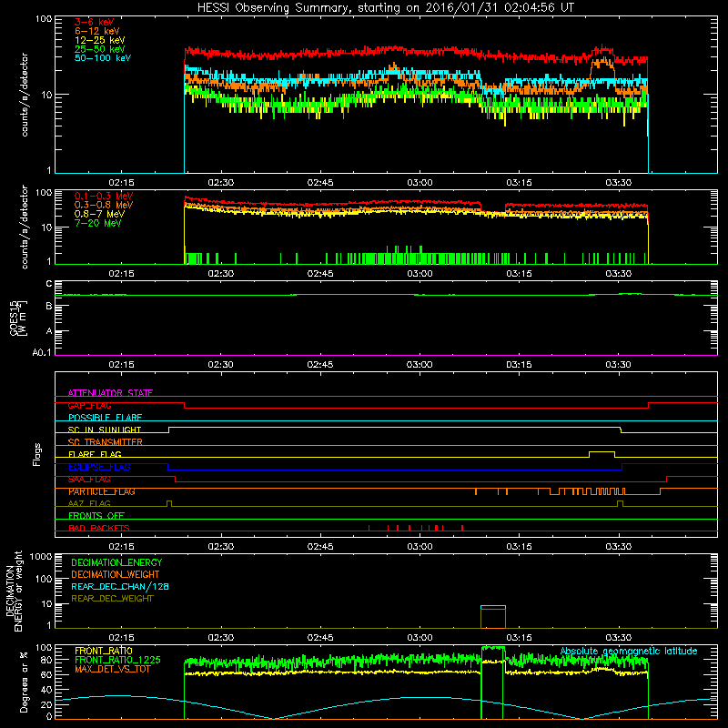The image size is (728, 728).
Task: Click the Absolute geomagnetic latitude label
Action: (629, 651)
